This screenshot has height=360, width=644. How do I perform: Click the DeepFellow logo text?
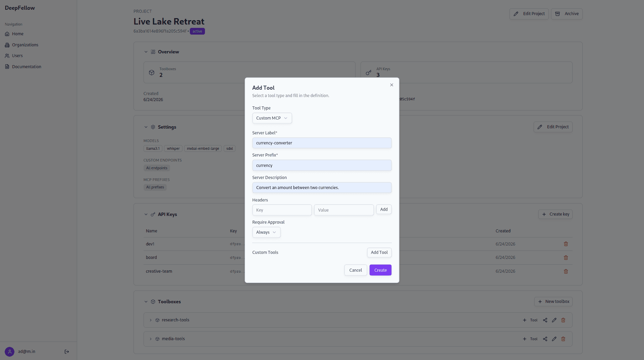click(x=20, y=8)
